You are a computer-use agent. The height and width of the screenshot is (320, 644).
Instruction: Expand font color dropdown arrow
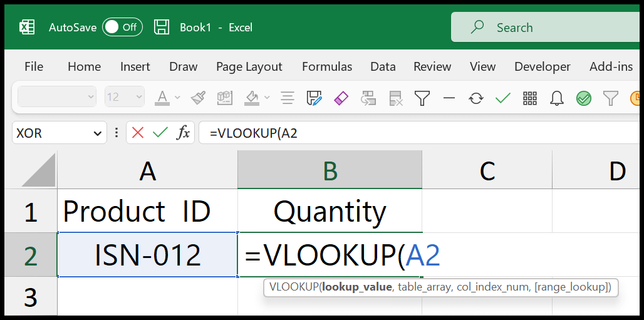point(177,97)
